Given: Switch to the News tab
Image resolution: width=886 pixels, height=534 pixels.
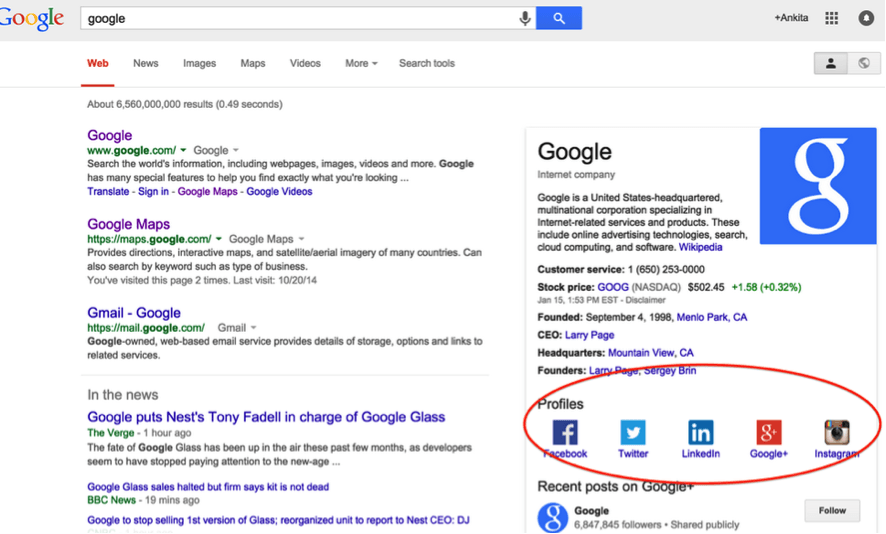Looking at the screenshot, I should [146, 63].
